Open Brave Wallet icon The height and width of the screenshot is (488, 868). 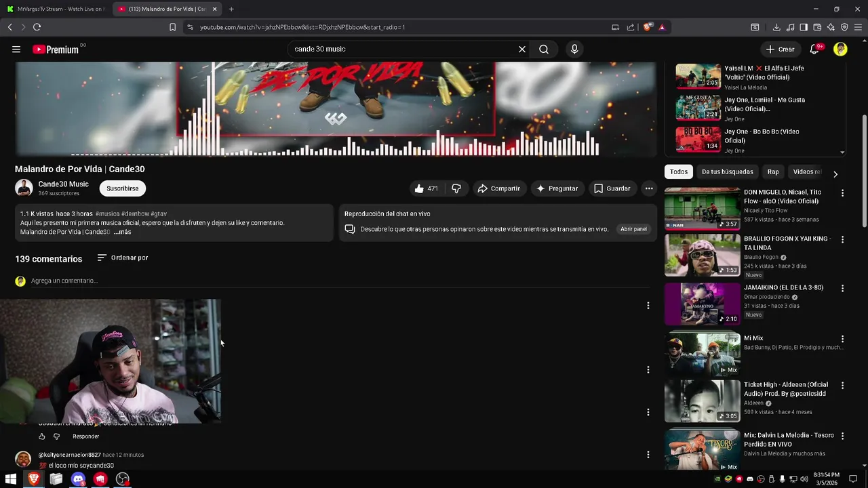pos(817,27)
